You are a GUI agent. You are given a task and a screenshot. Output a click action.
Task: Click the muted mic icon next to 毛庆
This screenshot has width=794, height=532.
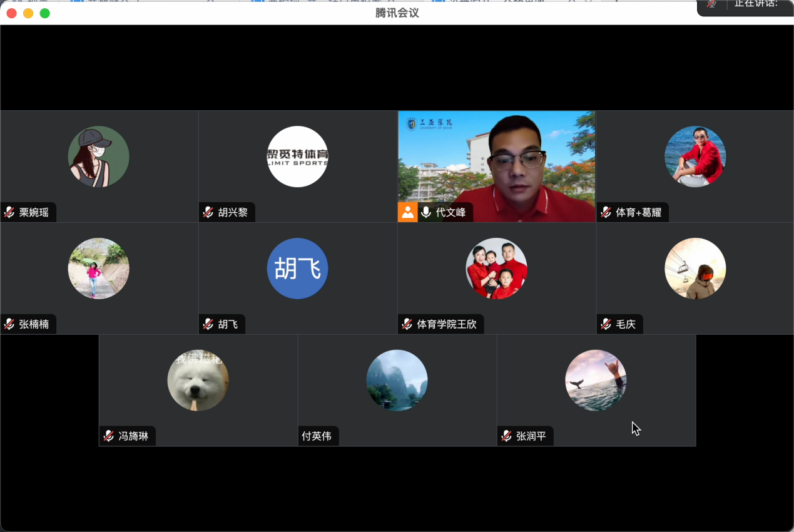click(605, 324)
